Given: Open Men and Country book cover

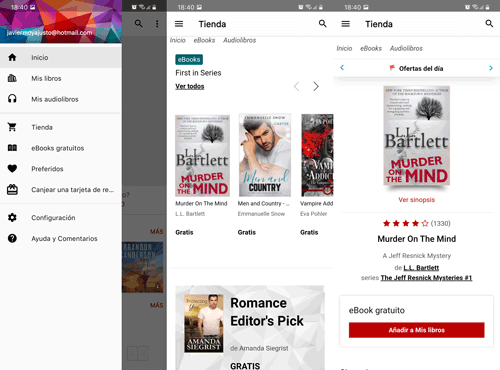Looking at the screenshot, I should [265, 155].
